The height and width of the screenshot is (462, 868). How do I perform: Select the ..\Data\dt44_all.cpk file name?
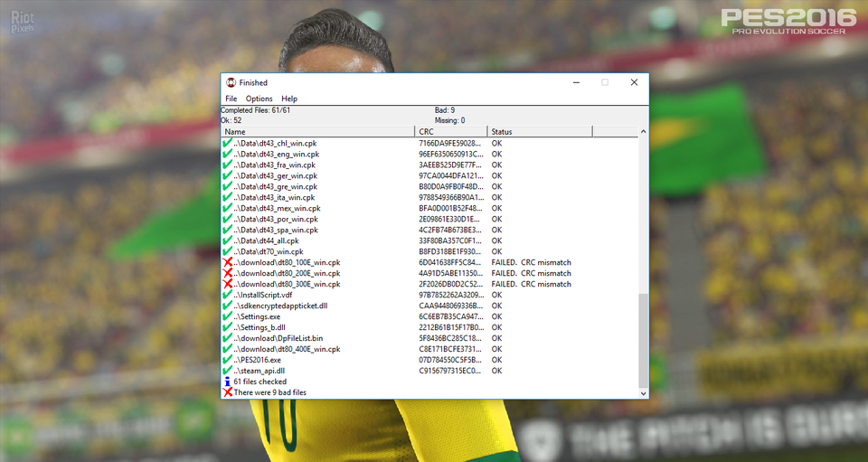pyautogui.click(x=266, y=240)
